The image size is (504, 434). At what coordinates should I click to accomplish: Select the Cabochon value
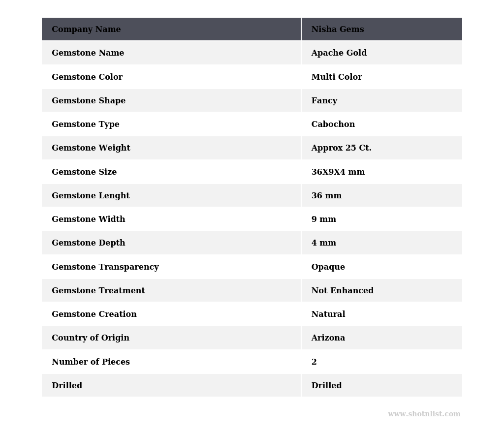(x=333, y=124)
